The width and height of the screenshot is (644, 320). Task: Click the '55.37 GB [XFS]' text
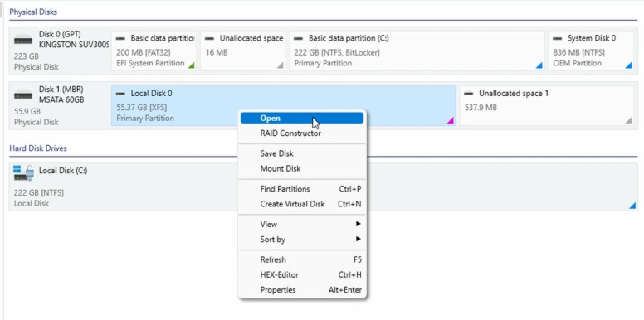click(x=142, y=108)
